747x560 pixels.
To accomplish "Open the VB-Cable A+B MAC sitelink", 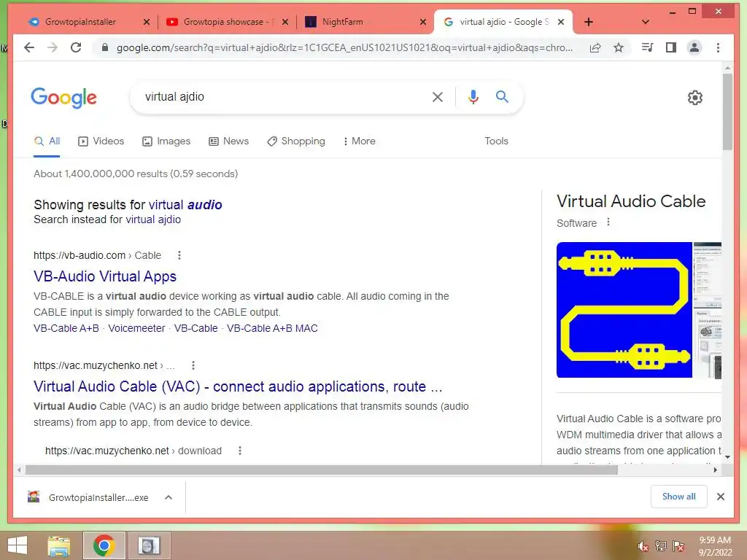I will pyautogui.click(x=272, y=328).
